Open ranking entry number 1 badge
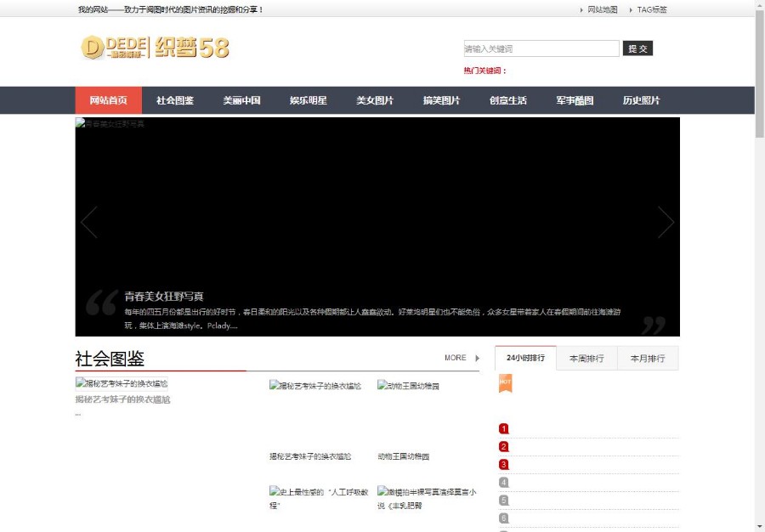Image resolution: width=765 pixels, height=532 pixels. (x=504, y=428)
